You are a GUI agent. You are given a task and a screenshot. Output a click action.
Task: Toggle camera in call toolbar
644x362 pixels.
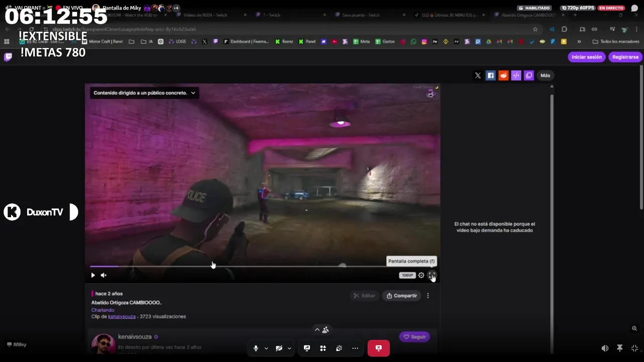(279, 348)
